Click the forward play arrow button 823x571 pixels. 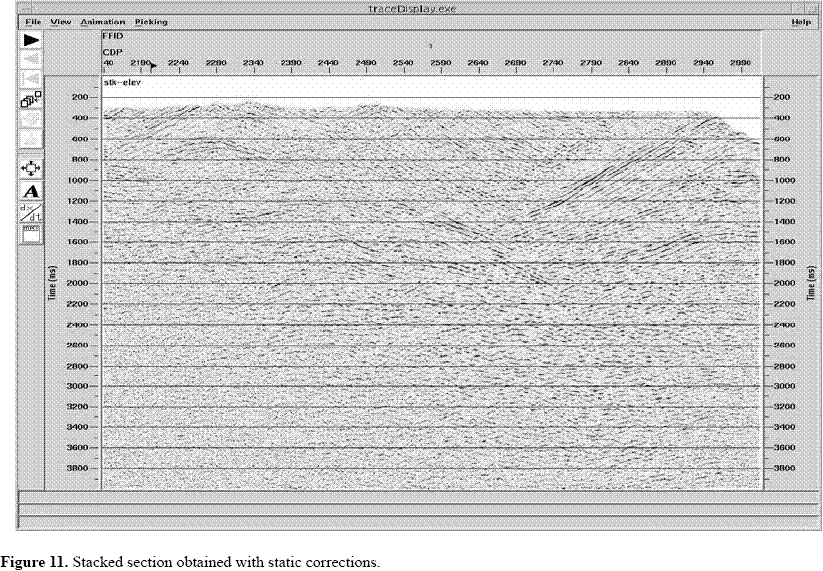tap(31, 39)
